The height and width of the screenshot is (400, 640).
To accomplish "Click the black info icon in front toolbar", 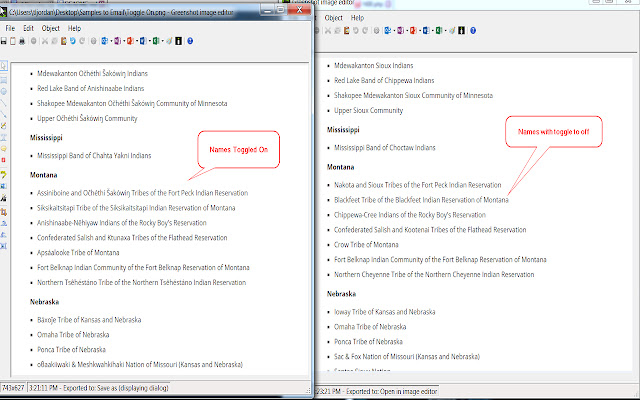I will click(178, 41).
